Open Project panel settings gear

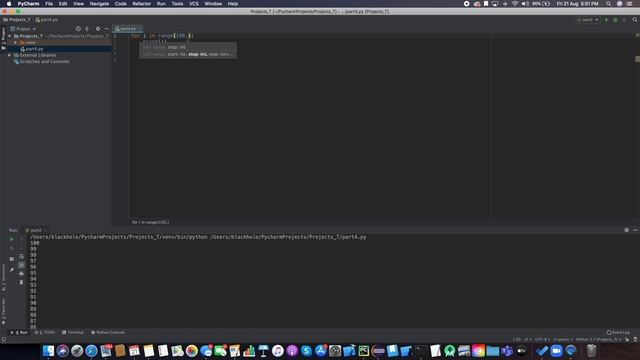[98, 29]
